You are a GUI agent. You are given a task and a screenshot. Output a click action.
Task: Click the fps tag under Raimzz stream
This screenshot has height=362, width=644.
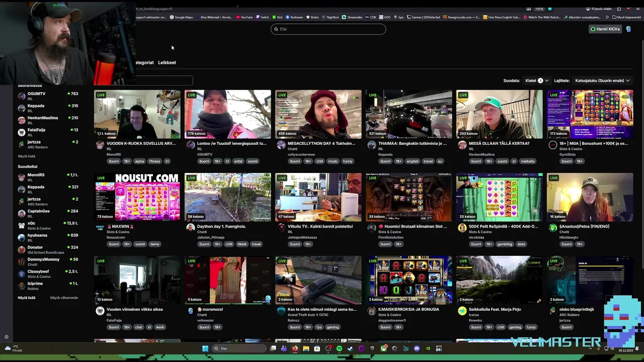click(318, 327)
